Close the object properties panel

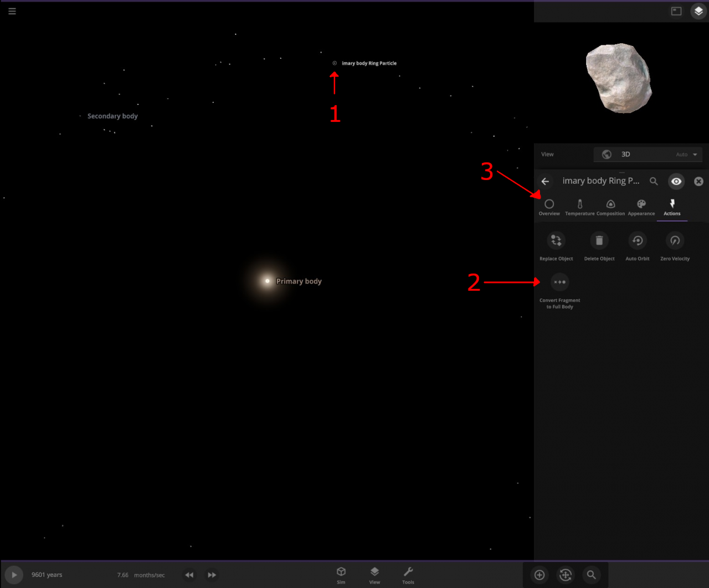click(x=698, y=182)
